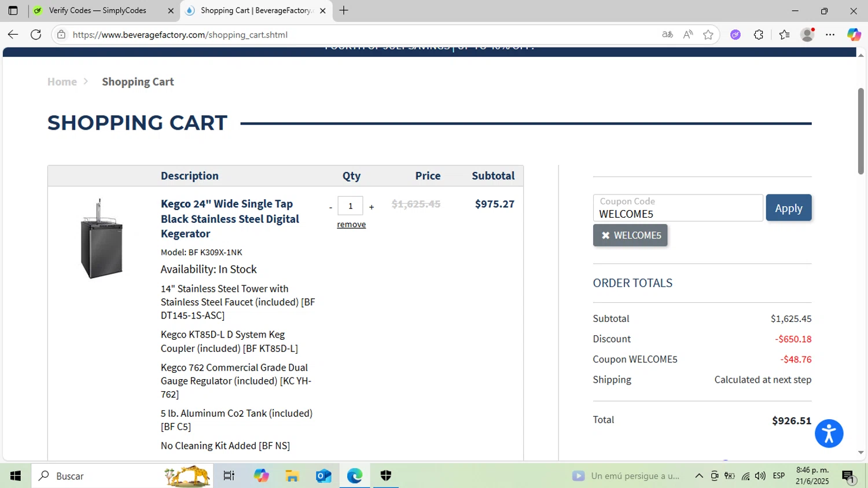
Task: Open notification center icon
Action: (x=848, y=476)
